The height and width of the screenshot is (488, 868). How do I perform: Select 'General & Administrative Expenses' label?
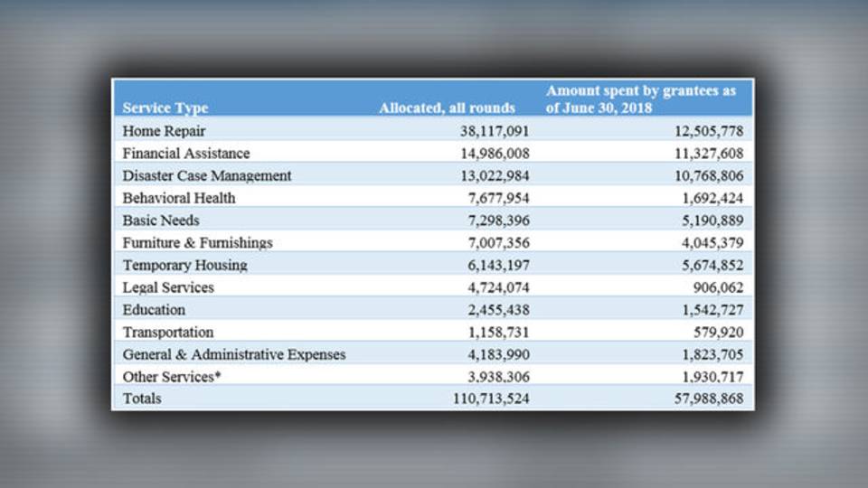pos(233,354)
